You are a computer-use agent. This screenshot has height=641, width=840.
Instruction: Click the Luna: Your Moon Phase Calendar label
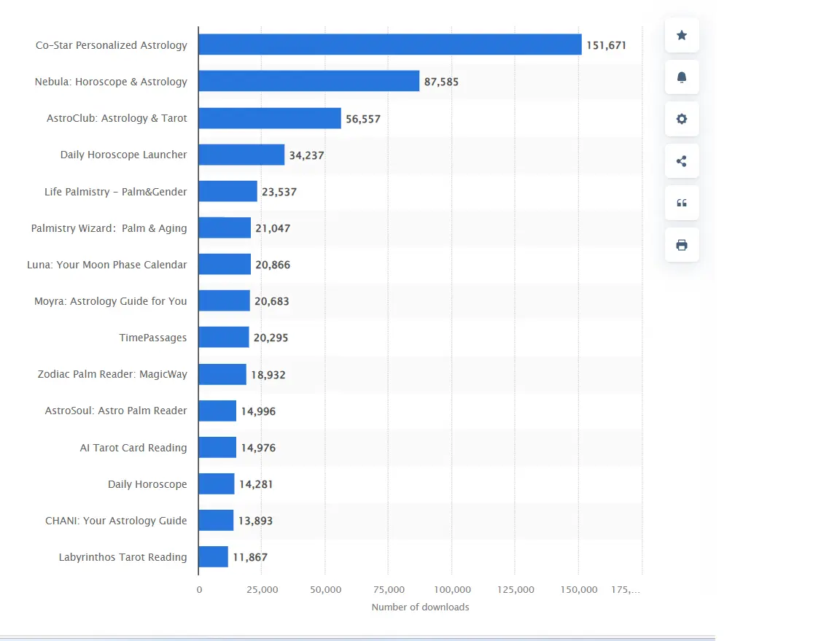[x=107, y=265]
